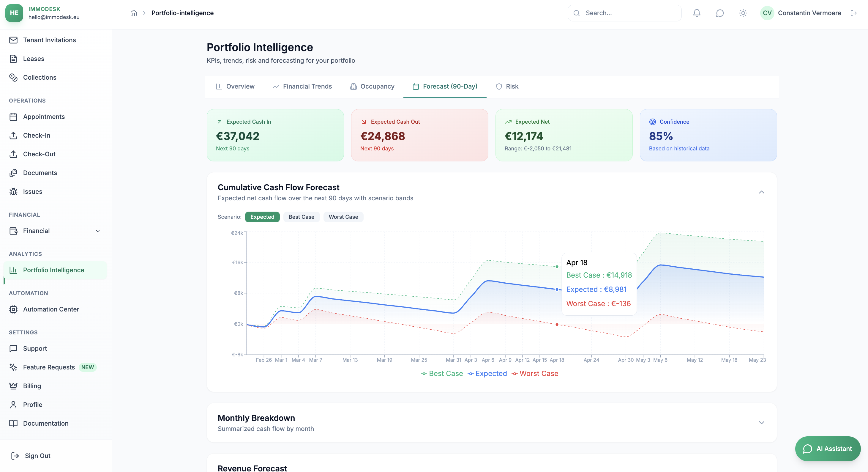This screenshot has height=472, width=868.
Task: Toggle light mode with the sun icon
Action: (743, 13)
